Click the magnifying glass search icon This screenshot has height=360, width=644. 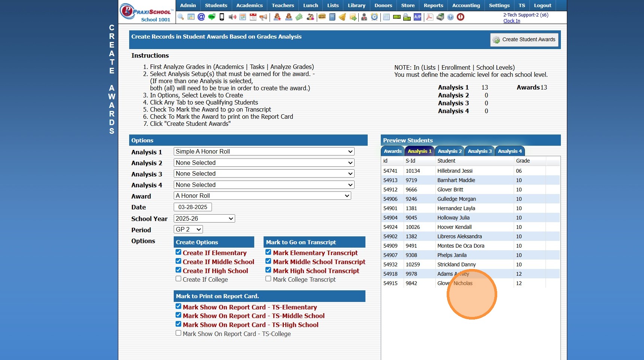(181, 17)
